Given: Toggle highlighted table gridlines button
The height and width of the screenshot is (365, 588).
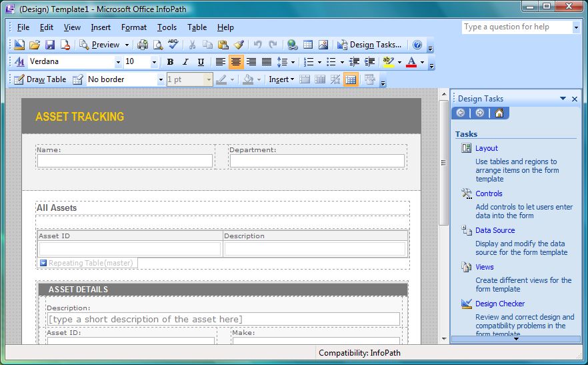Looking at the screenshot, I should click(351, 79).
